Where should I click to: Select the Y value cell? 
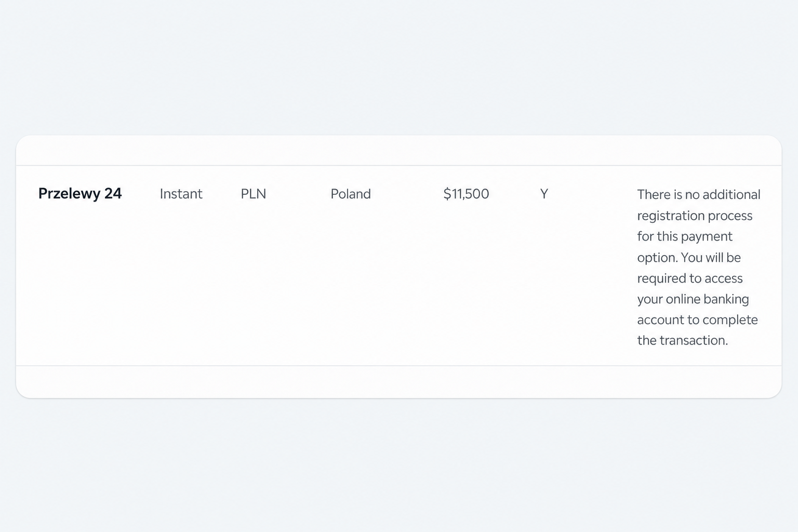544,194
